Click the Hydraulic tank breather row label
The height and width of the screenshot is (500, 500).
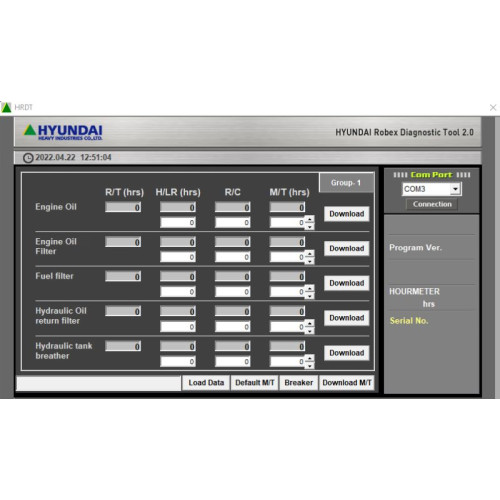tap(64, 351)
